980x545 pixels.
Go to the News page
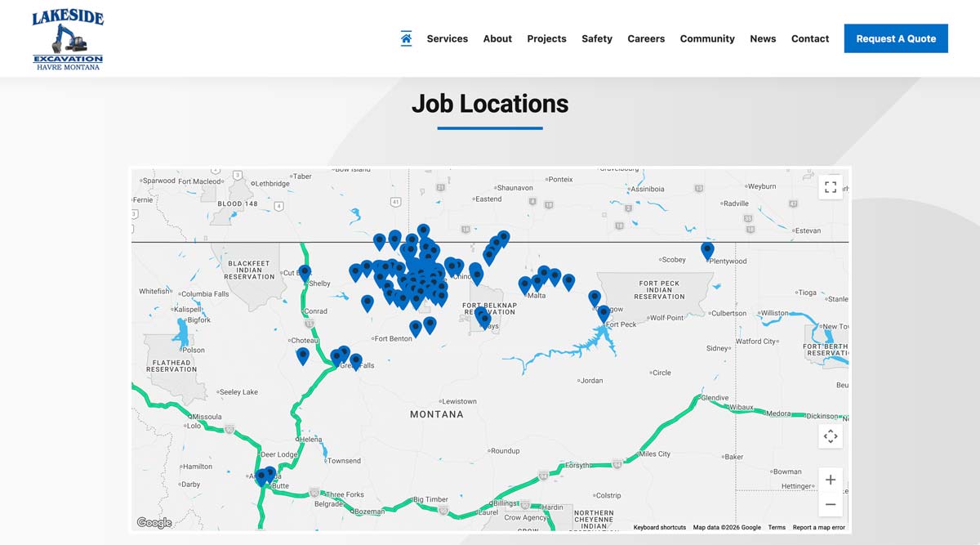(x=763, y=38)
